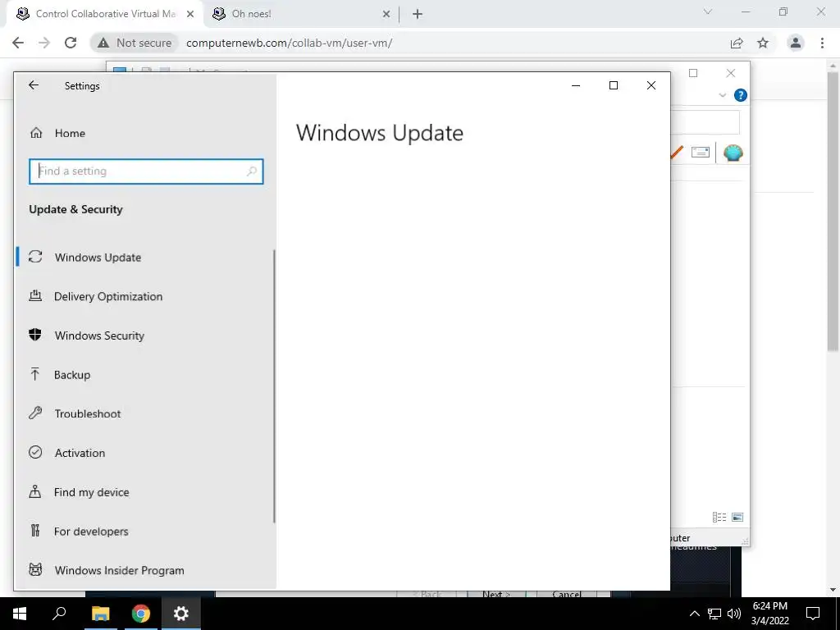Open Activation settings page
The height and width of the screenshot is (630, 840).
pyautogui.click(x=144, y=453)
